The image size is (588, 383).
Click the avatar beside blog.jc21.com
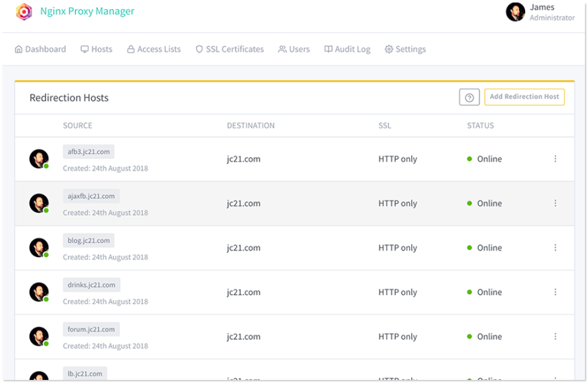(x=39, y=247)
